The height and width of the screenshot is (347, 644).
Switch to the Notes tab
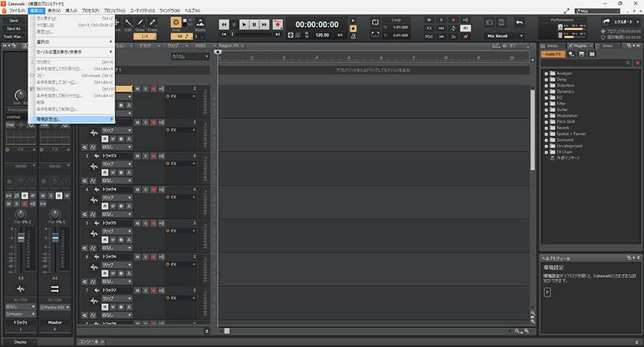[x=607, y=46]
